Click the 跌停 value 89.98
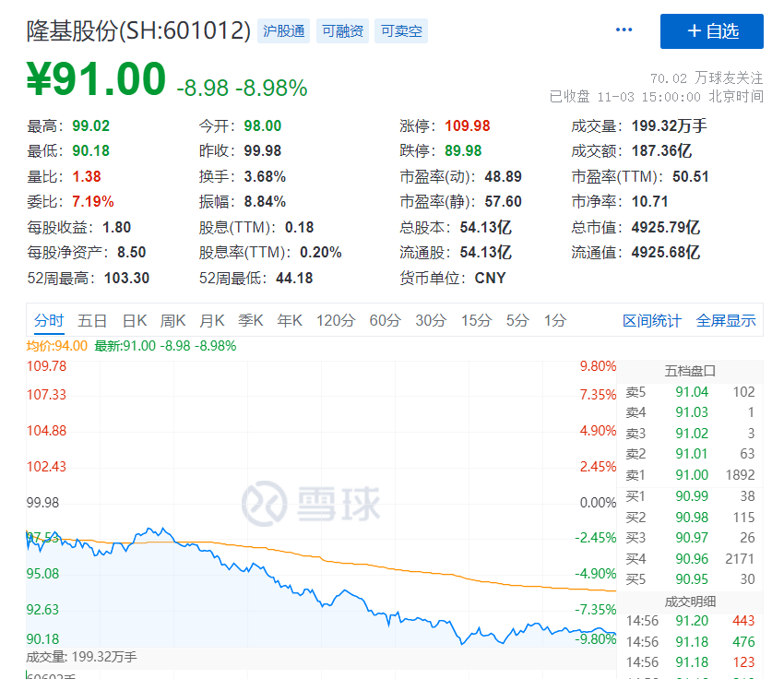This screenshot has width=784, height=679. [463, 150]
